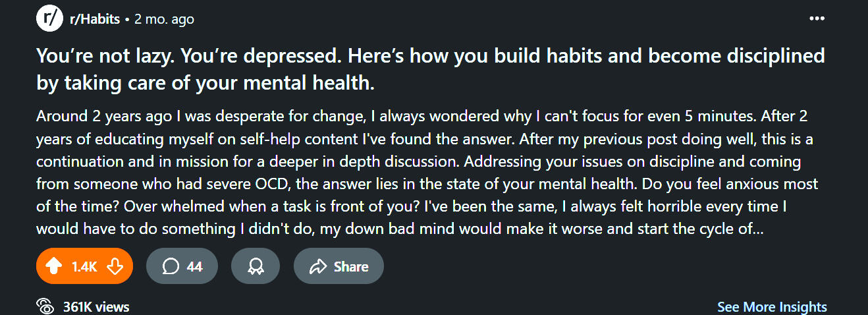Expand the truncated post text at the ellipsis

coord(757,229)
